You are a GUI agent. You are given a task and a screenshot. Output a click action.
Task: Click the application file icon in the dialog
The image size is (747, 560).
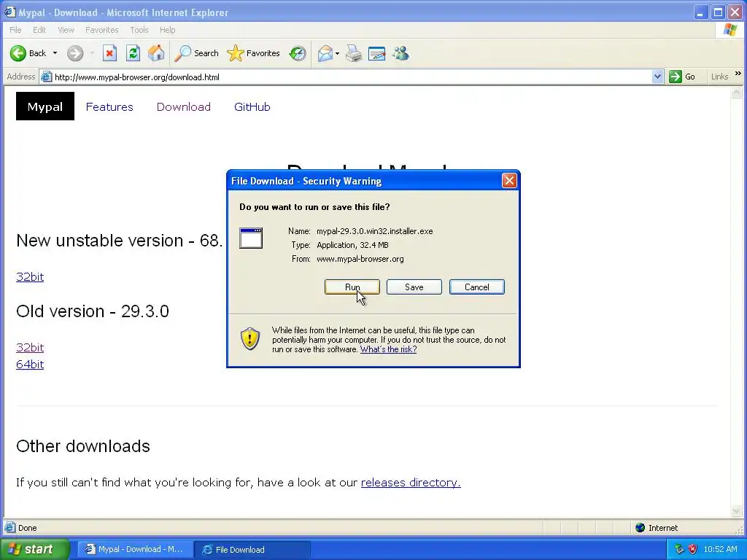[251, 238]
